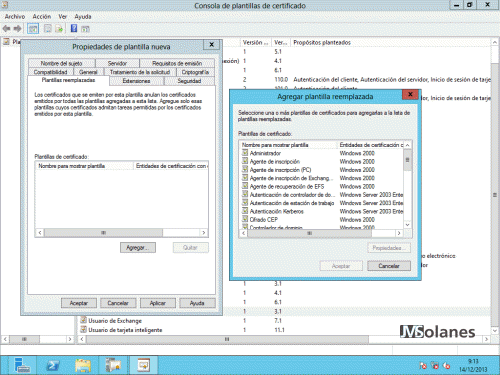Image resolution: width=500 pixels, height=375 pixels.
Task: Click the Ayuda button in properties dialog
Action: tap(197, 303)
